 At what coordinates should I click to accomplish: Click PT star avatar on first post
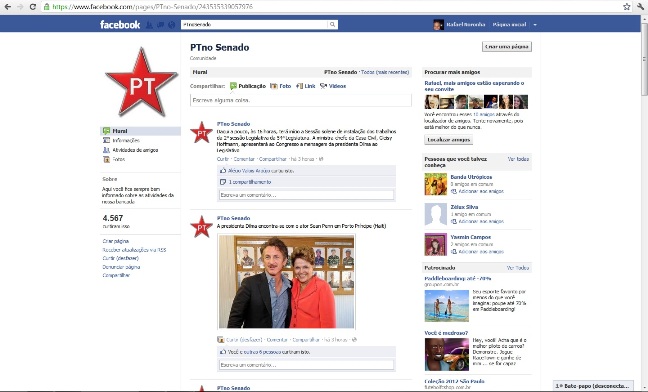point(201,132)
